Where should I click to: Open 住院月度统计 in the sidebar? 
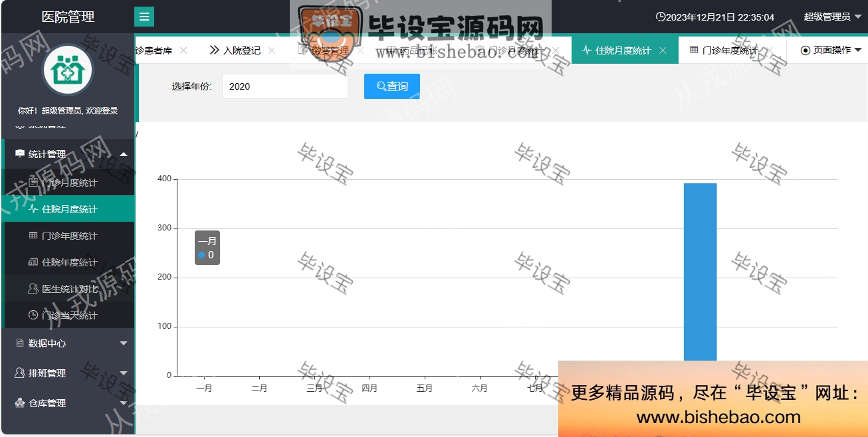point(69,209)
